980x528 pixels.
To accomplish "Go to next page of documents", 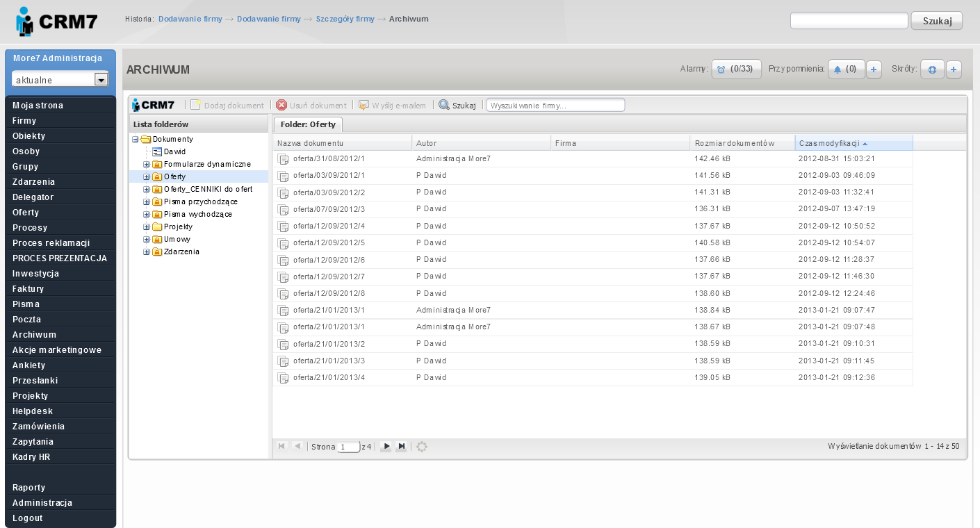I will [x=386, y=446].
